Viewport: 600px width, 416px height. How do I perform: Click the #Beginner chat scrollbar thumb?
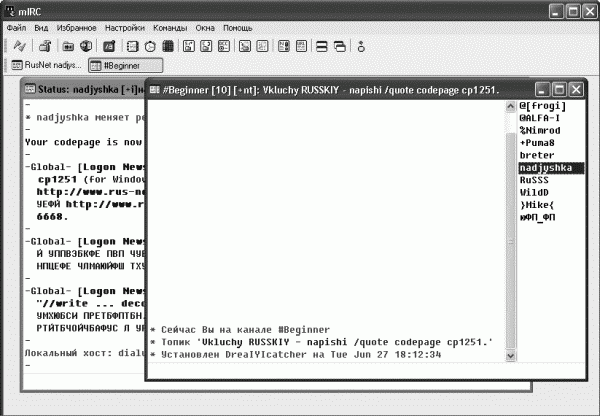pyautogui.click(x=510, y=241)
